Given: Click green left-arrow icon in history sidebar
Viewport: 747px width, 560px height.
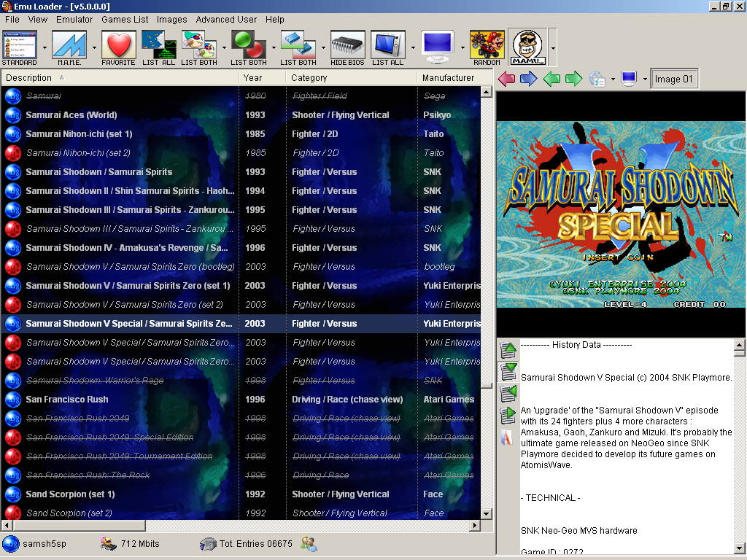Looking at the screenshot, I should [x=508, y=393].
